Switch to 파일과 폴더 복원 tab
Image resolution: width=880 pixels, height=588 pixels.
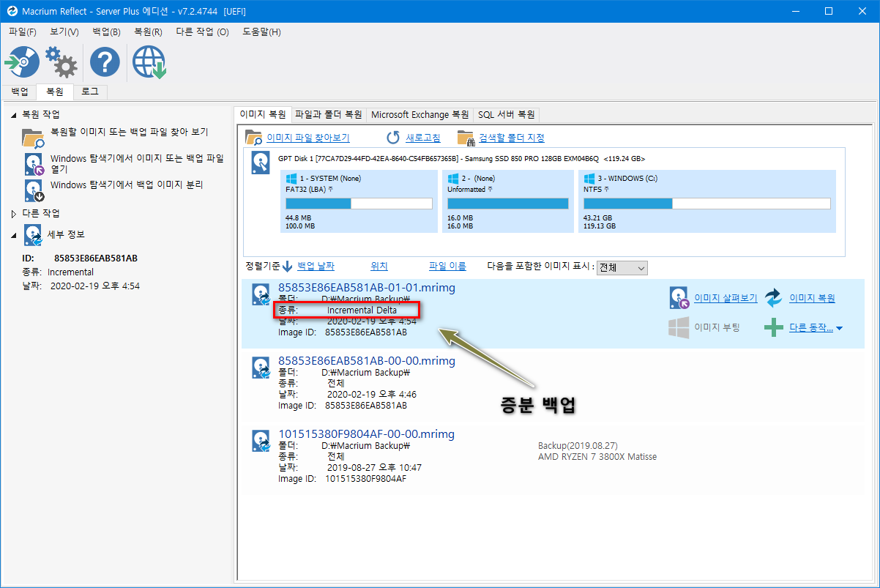[x=329, y=115]
